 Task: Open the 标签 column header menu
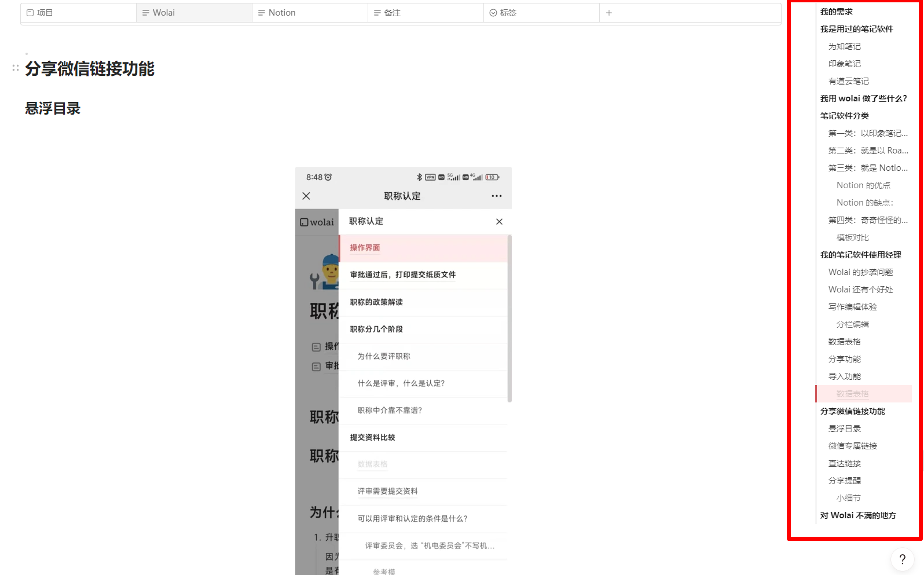[x=542, y=13]
